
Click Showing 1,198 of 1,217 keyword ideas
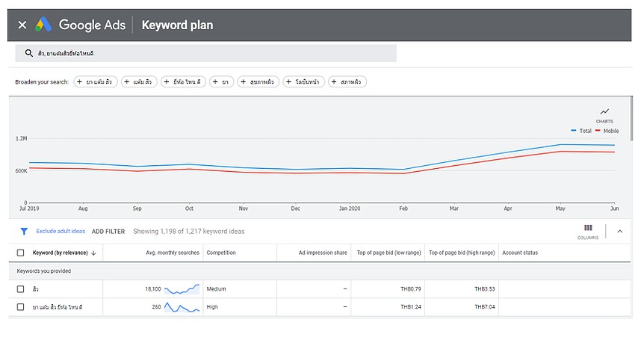coord(188,232)
